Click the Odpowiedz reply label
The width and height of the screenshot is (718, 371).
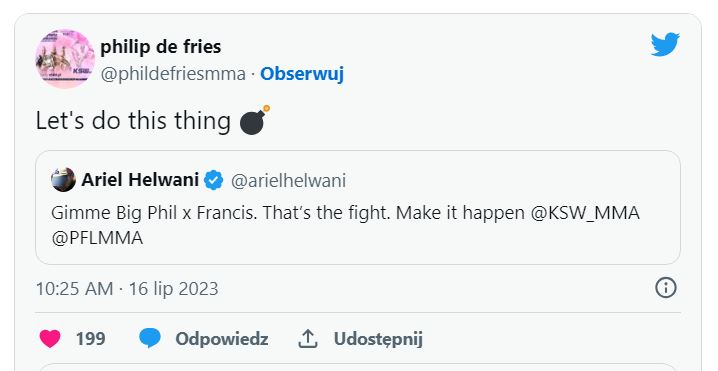point(222,338)
